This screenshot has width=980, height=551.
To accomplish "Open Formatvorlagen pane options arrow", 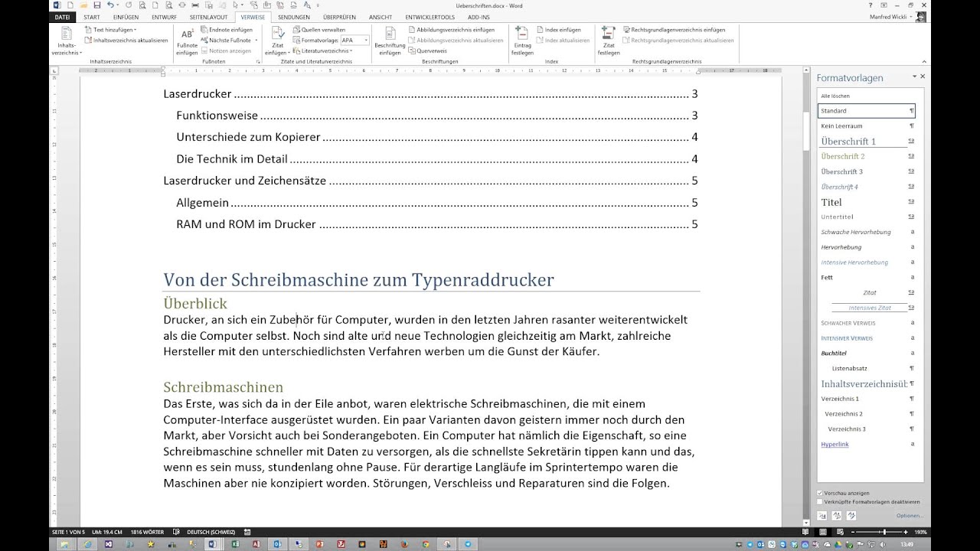I will tap(914, 77).
